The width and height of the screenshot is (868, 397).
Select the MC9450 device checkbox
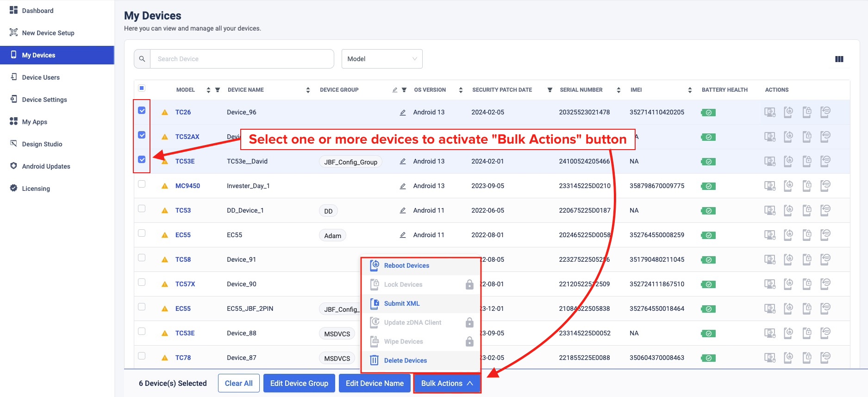[x=142, y=184]
